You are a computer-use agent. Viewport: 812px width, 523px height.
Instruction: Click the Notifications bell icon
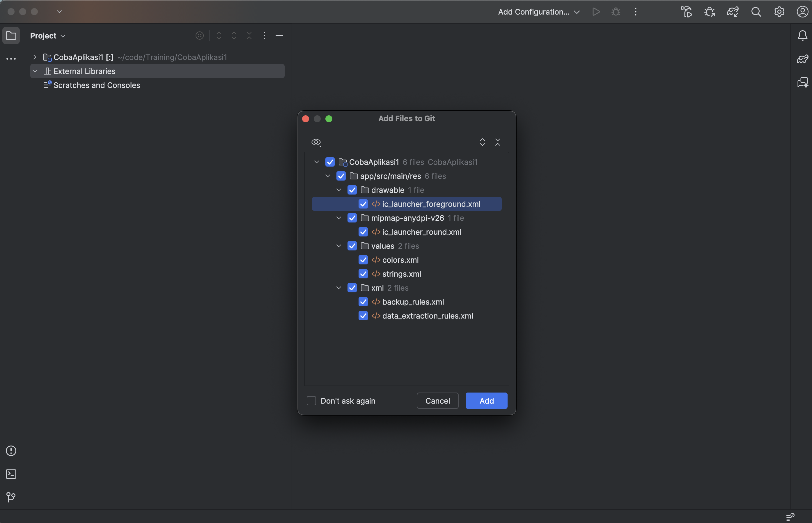pos(802,35)
